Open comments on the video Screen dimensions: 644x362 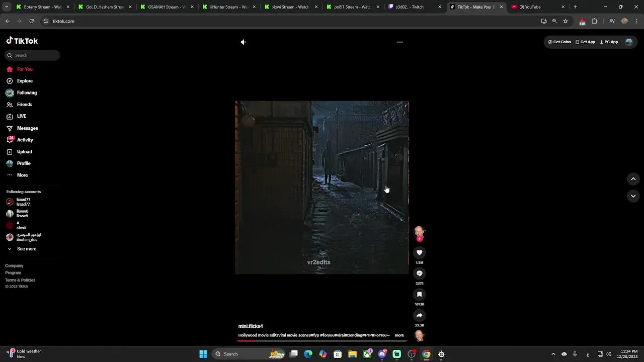(x=419, y=274)
